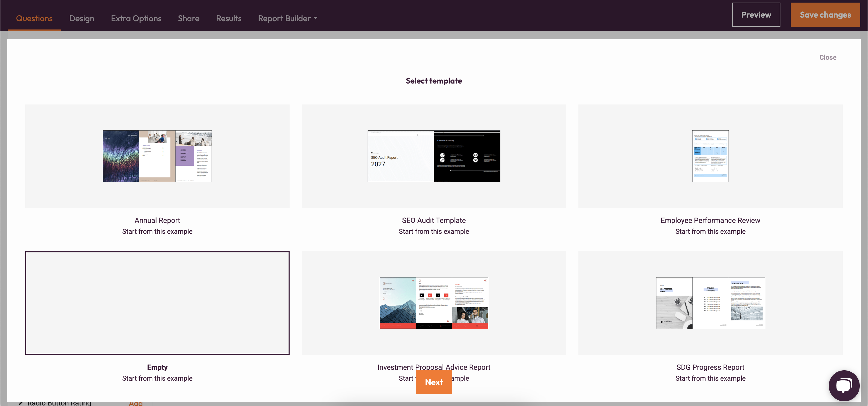Open the Results tab
This screenshot has width=868, height=406.
click(x=228, y=19)
